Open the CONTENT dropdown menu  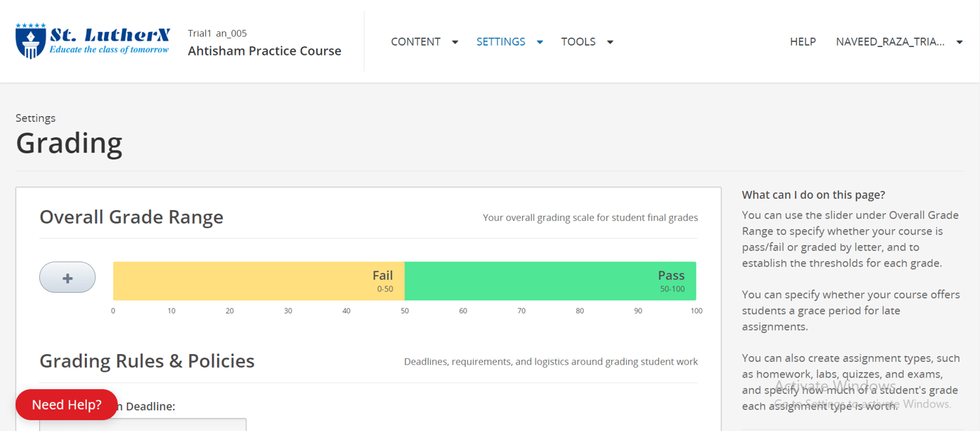pyautogui.click(x=416, y=41)
